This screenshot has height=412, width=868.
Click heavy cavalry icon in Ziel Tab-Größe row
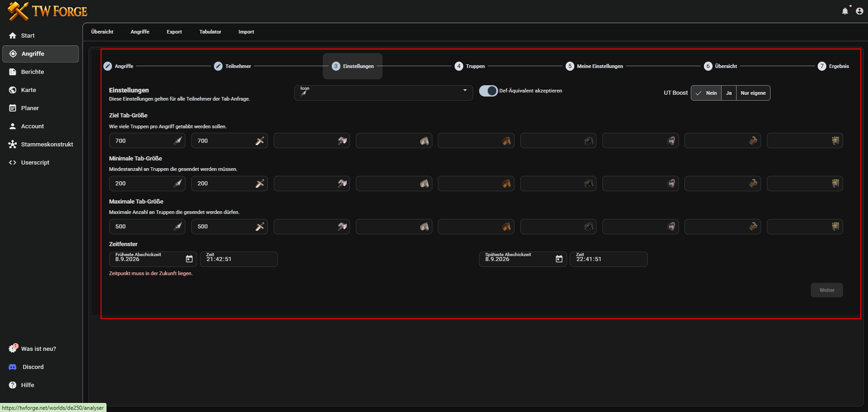click(589, 141)
